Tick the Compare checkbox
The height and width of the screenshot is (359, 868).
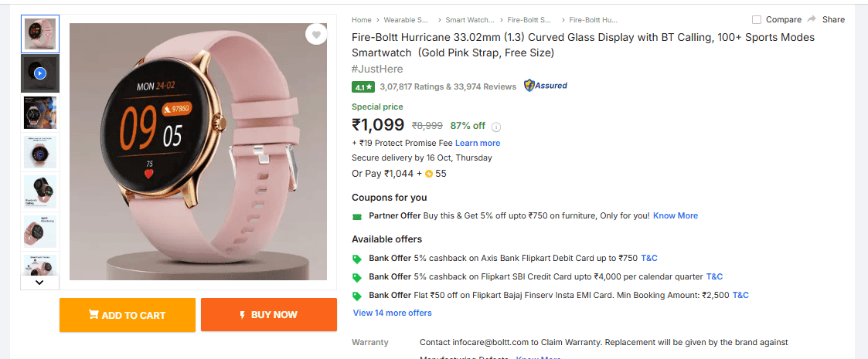point(757,19)
